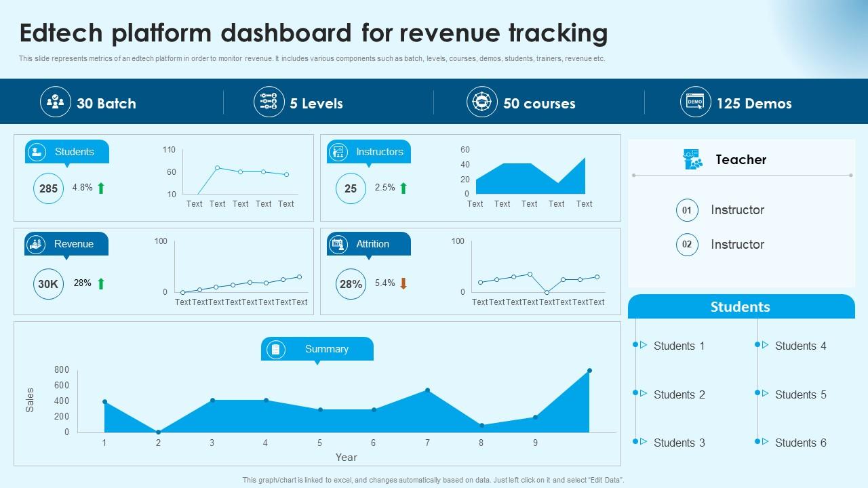Switch to the Students panel header
This screenshot has width=868, height=488.
[x=741, y=306]
